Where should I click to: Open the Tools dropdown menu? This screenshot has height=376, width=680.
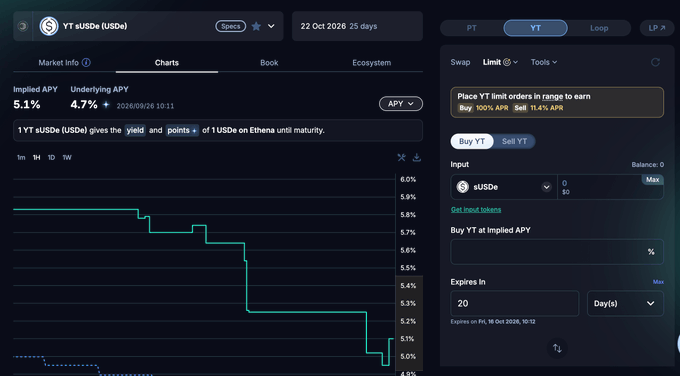click(544, 62)
